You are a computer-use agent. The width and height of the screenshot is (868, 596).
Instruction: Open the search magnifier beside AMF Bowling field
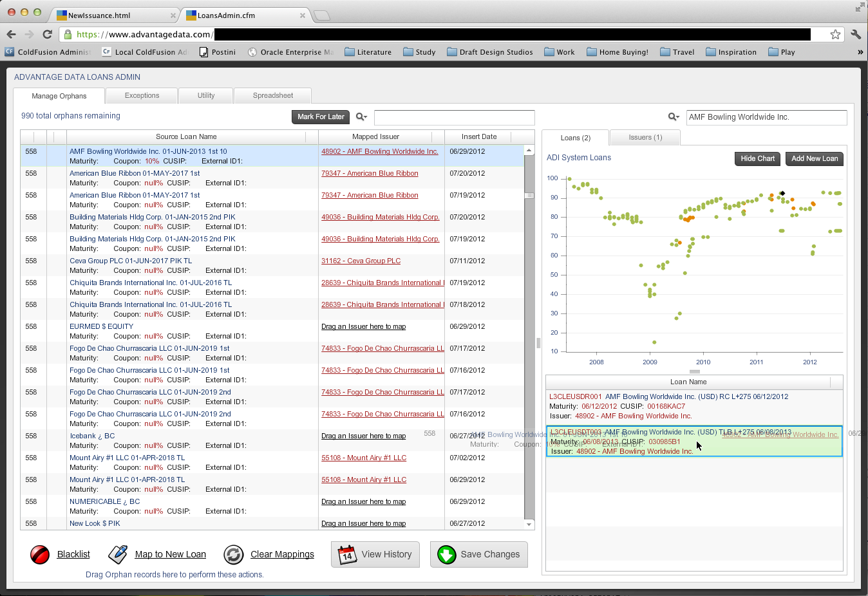674,116
